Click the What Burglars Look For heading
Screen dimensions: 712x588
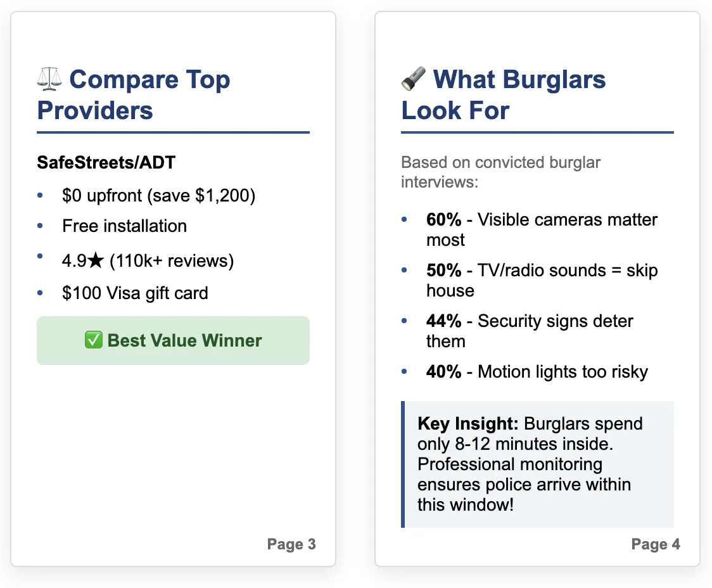click(503, 95)
